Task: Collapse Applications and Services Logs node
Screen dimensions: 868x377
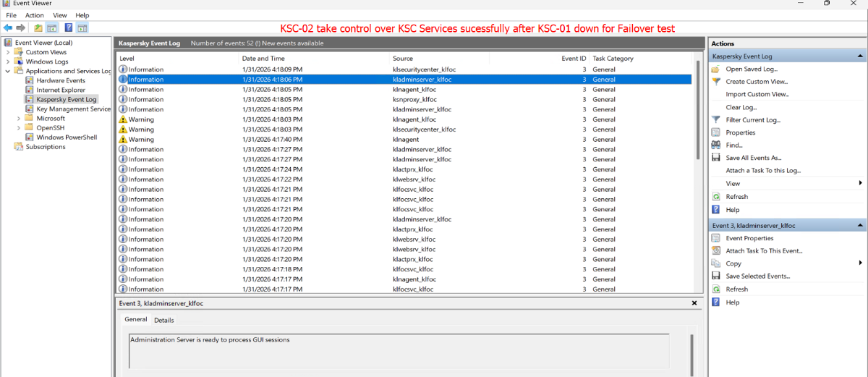Action: coord(8,71)
